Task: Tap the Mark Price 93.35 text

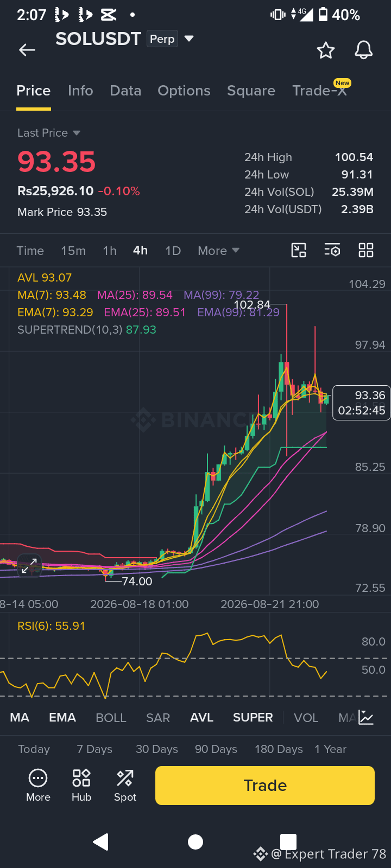Action: click(x=62, y=212)
